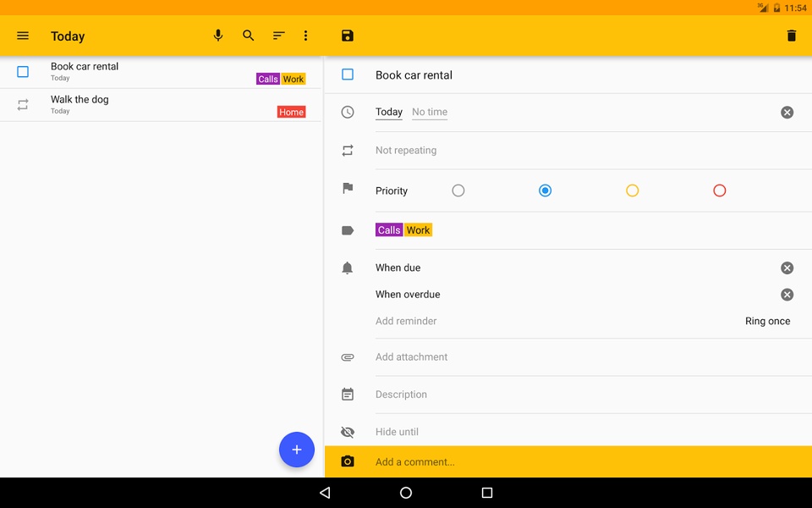The width and height of the screenshot is (812, 508).
Task: Open the No time picker
Action: (430, 112)
